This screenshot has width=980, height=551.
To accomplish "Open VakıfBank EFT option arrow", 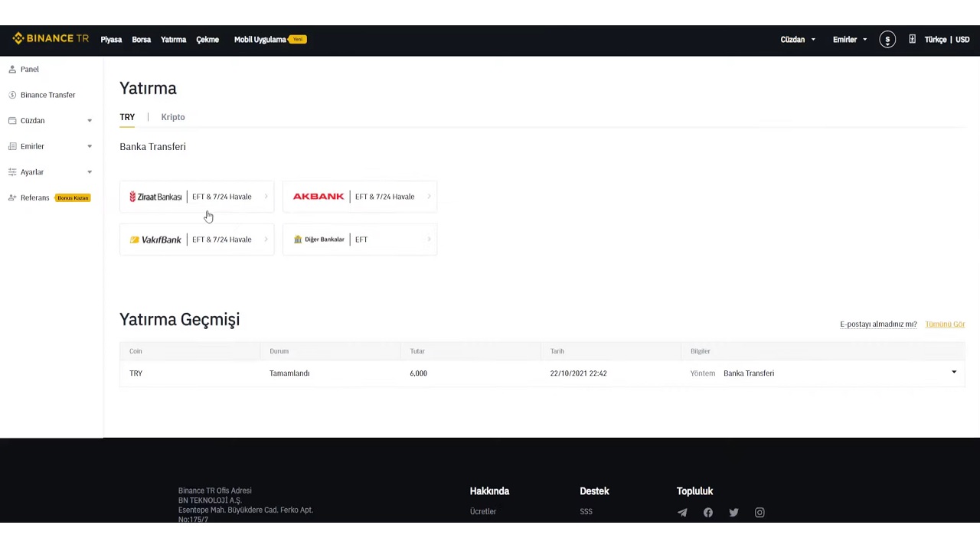I will [x=266, y=240].
